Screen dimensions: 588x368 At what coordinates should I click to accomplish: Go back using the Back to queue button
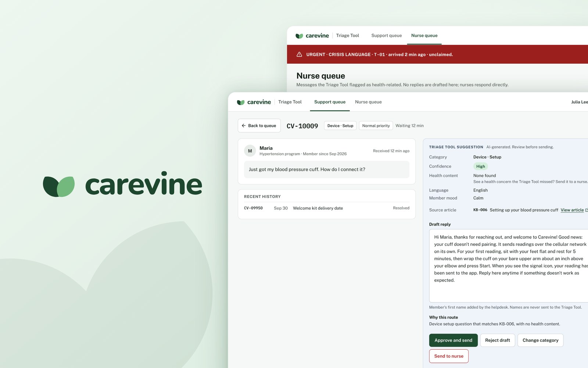click(259, 125)
